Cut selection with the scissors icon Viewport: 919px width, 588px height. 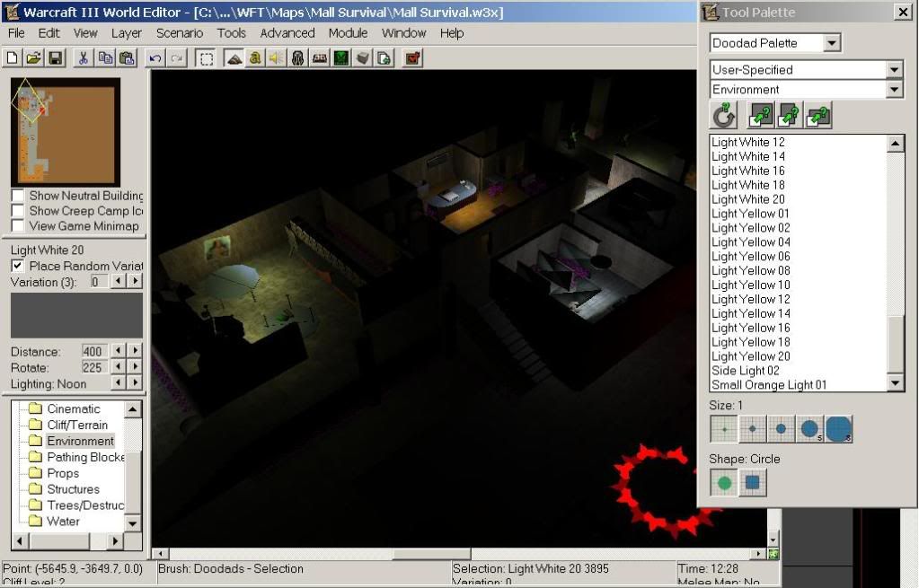pyautogui.click(x=84, y=58)
